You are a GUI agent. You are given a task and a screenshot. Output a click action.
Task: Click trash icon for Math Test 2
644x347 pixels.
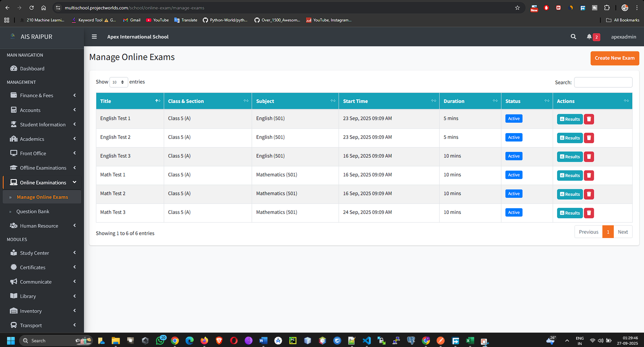[x=589, y=194]
